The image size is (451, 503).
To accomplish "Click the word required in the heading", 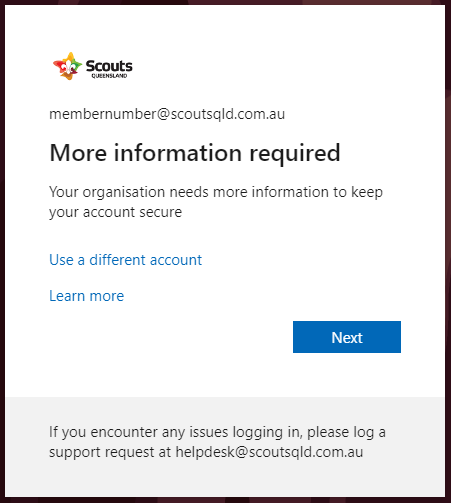I will (295, 154).
